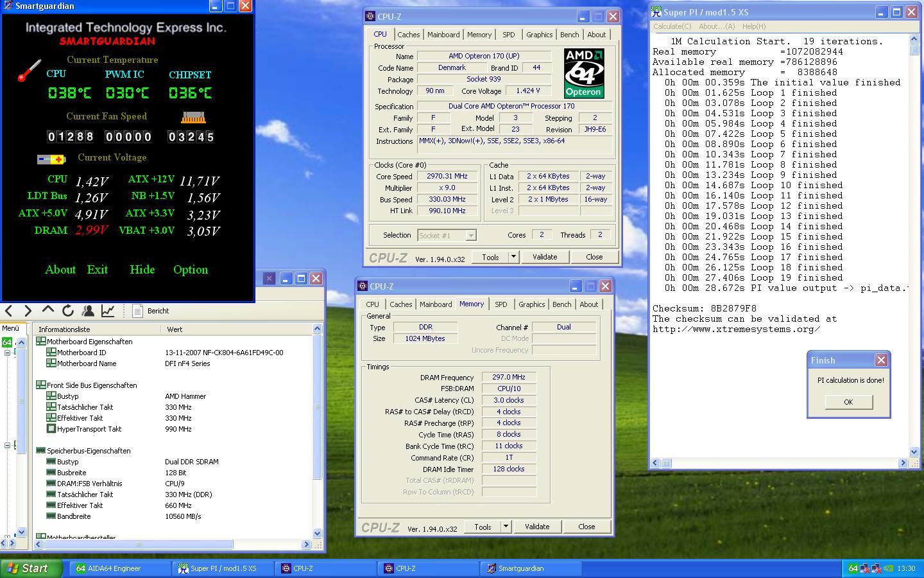This screenshot has width=924, height=578.
Task: Open Tools dropdown arrow in upper CPU-Z
Action: 513,257
